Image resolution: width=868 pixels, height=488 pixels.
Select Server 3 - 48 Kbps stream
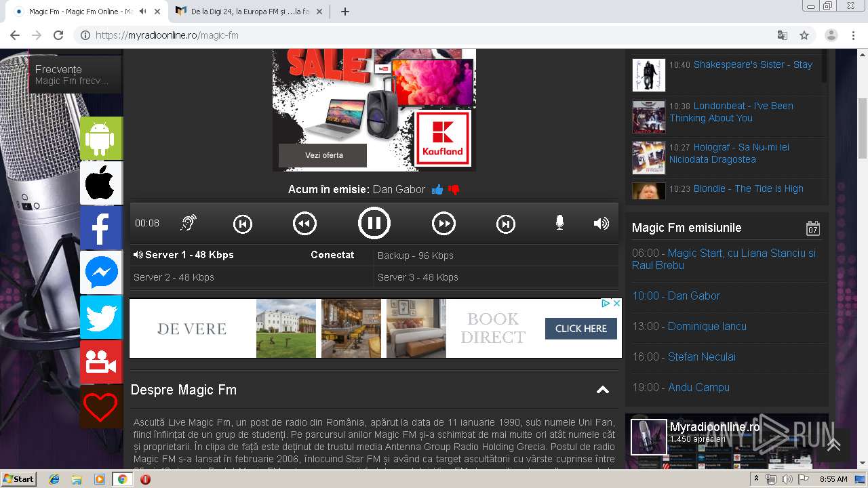coord(496,277)
